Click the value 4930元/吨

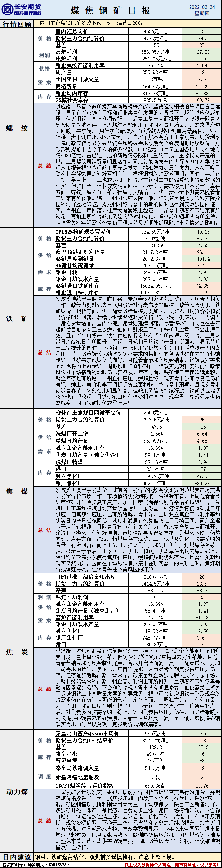coord(155,32)
